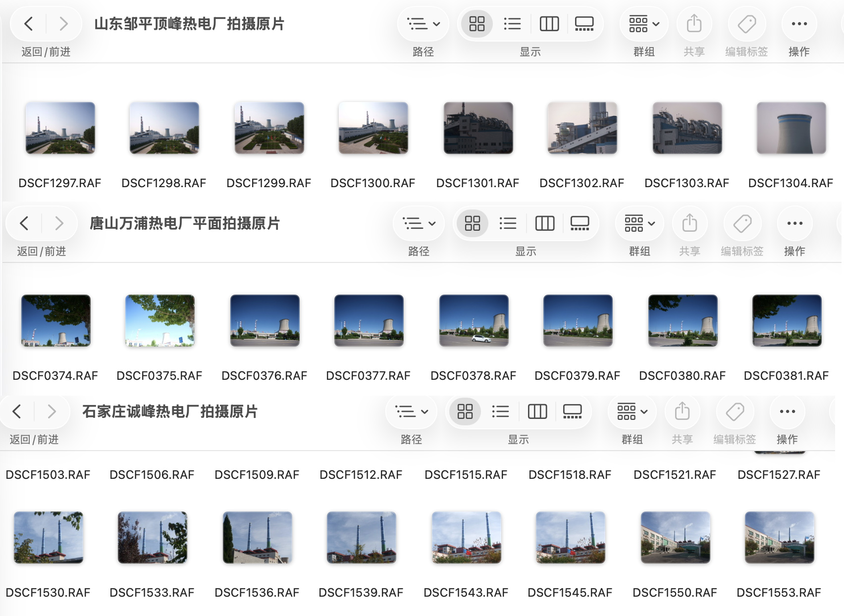Go forward in 唐山万浦热电厂平面拍摄原片 window
This screenshot has width=844, height=616.
click(x=59, y=223)
